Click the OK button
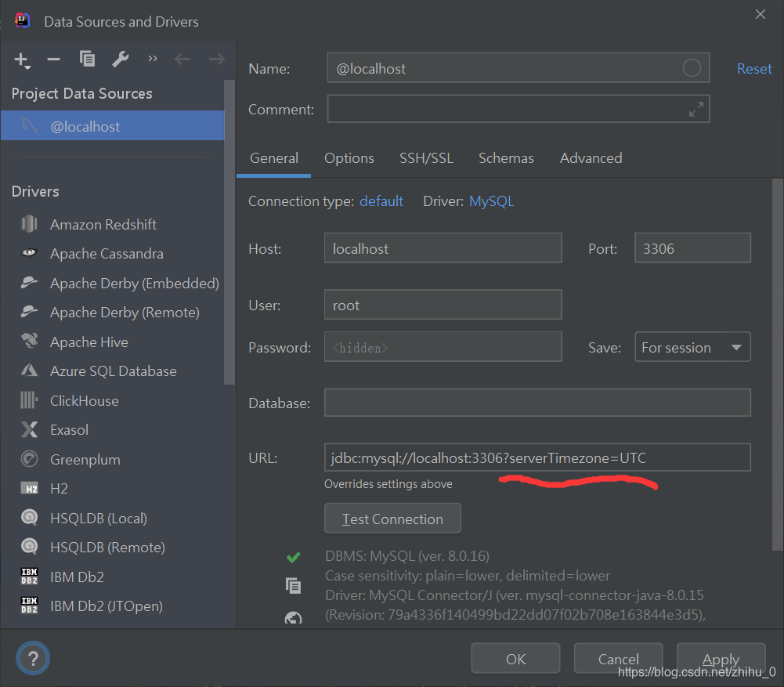784x687 pixels. coord(515,659)
